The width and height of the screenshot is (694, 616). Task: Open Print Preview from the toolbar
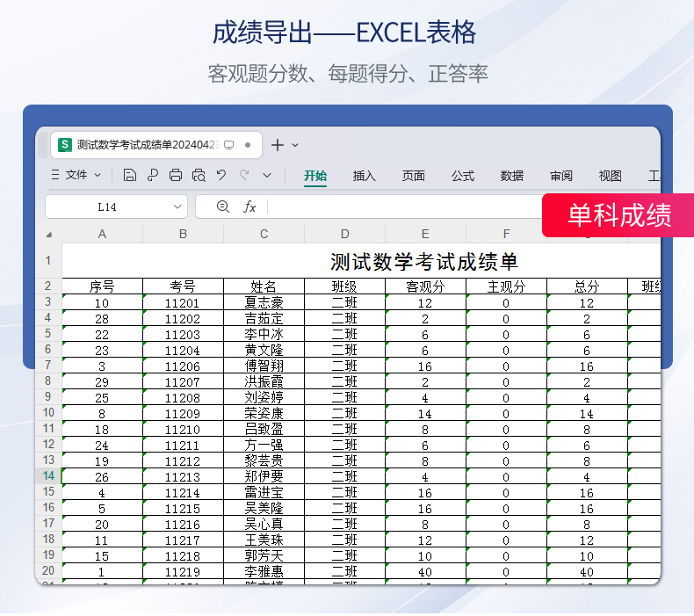tap(199, 175)
